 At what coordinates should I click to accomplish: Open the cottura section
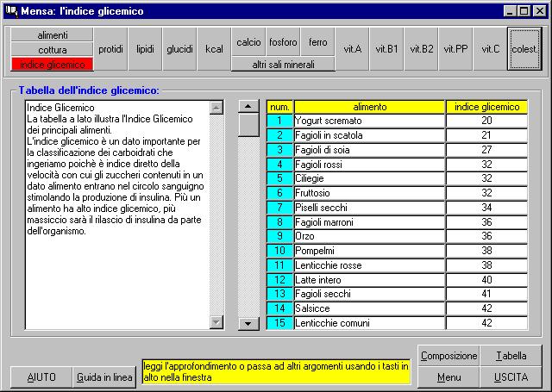(52, 50)
